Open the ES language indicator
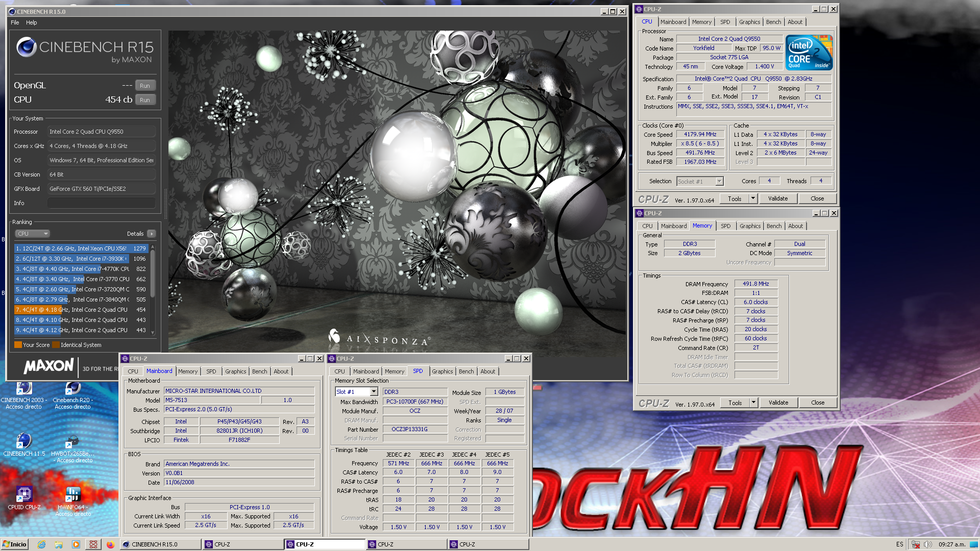980x551 pixels. [900, 544]
